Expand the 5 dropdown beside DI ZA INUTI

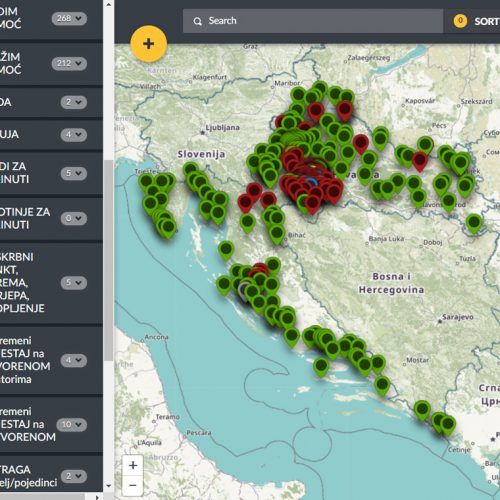pos(74,173)
